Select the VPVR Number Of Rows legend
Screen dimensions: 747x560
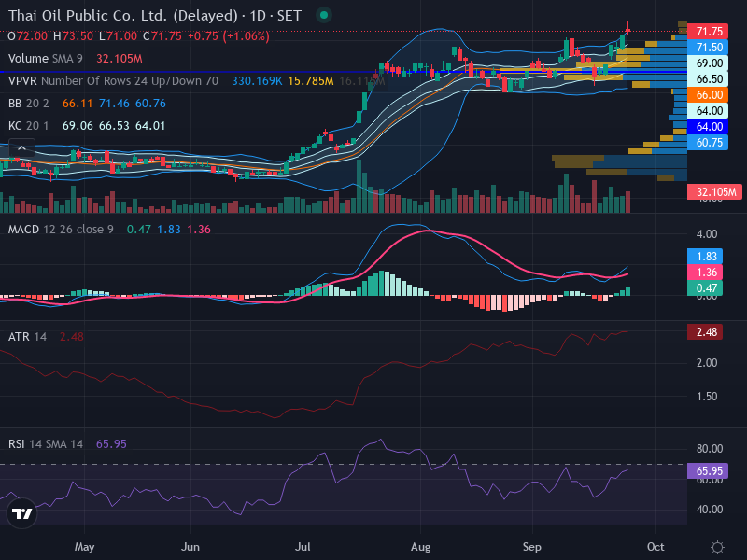pos(113,81)
